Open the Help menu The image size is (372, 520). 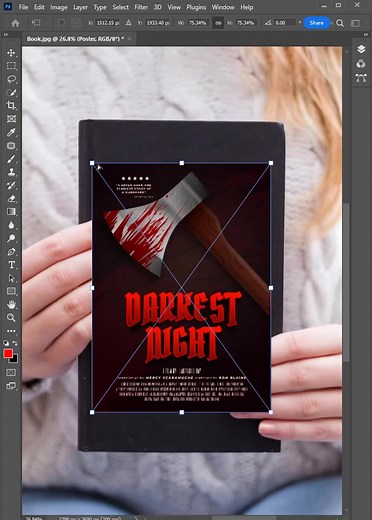click(x=247, y=7)
